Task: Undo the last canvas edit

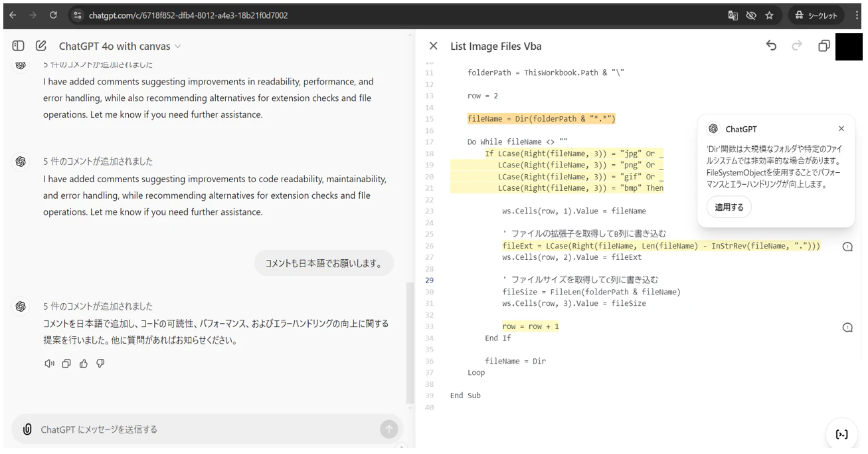Action: pyautogui.click(x=771, y=45)
